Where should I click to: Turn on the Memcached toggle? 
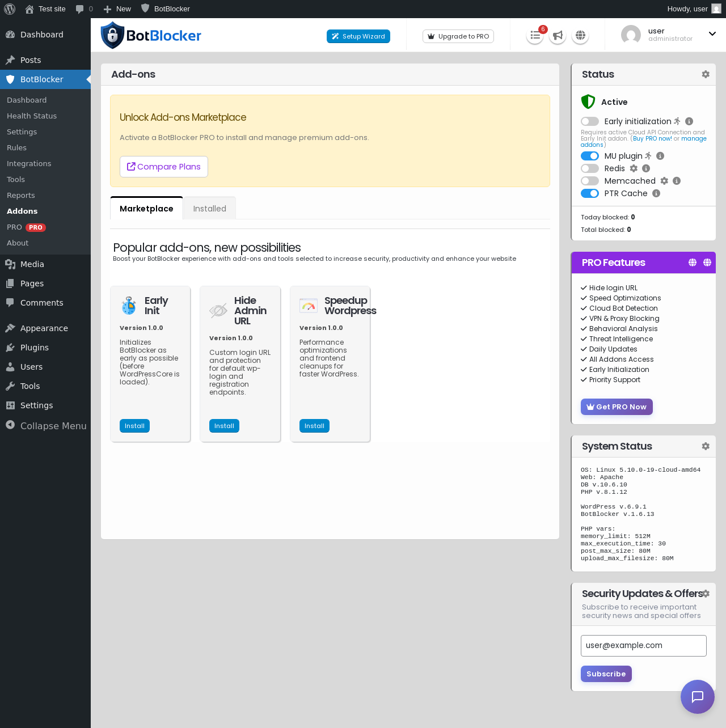tap(590, 181)
